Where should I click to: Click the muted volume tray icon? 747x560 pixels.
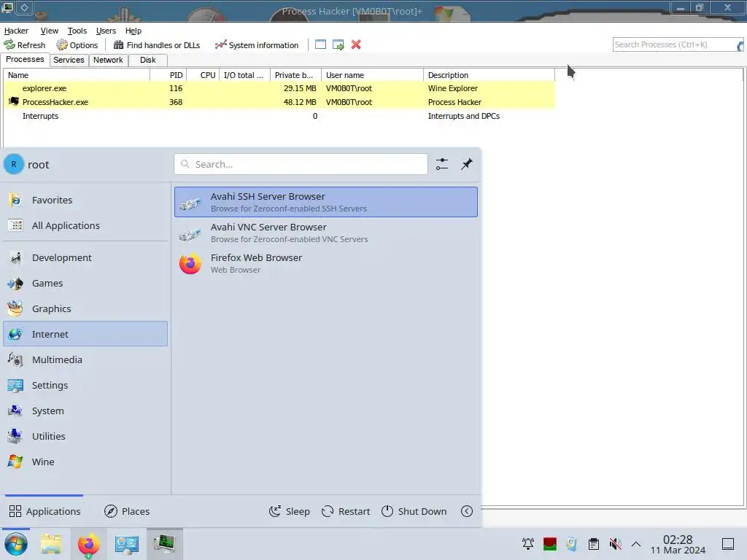pyautogui.click(x=615, y=544)
